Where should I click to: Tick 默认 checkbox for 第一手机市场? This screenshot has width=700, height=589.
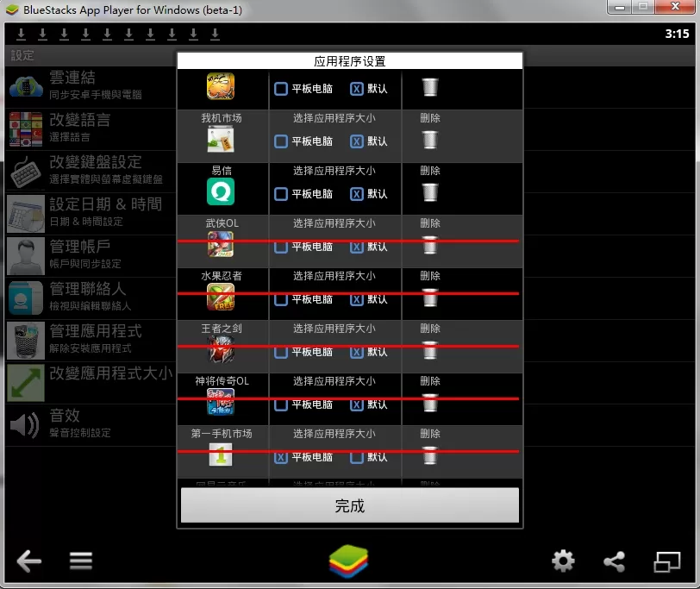356,458
